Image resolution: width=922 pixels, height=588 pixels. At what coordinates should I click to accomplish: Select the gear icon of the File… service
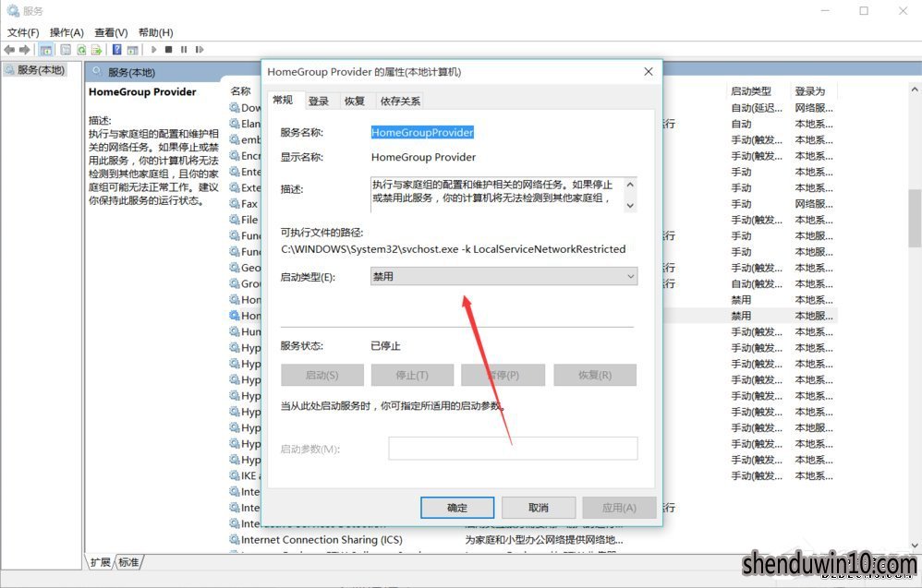click(x=235, y=219)
